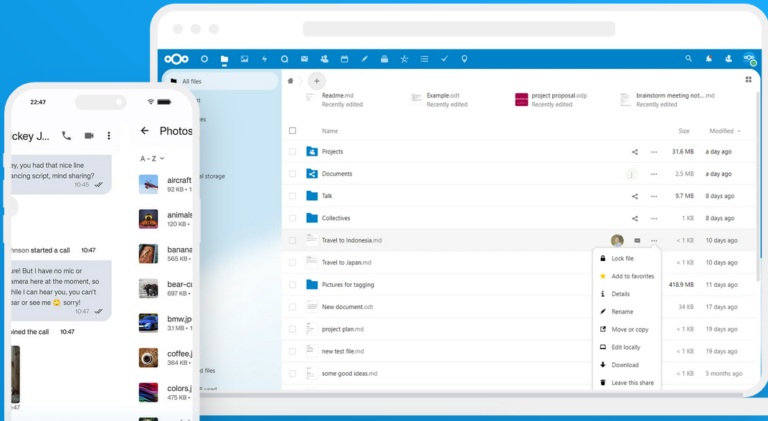Check the box for the Talk folder

point(292,196)
